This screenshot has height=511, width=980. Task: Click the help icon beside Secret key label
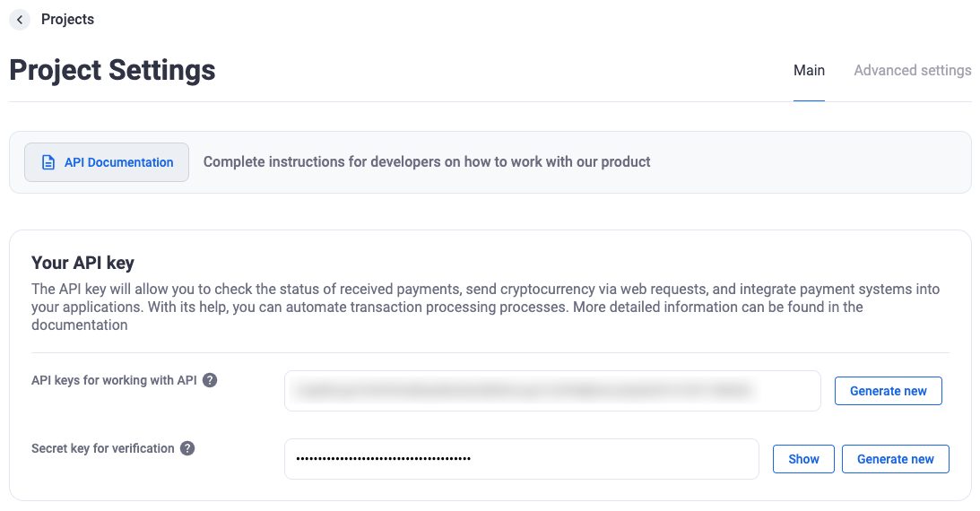(187, 448)
